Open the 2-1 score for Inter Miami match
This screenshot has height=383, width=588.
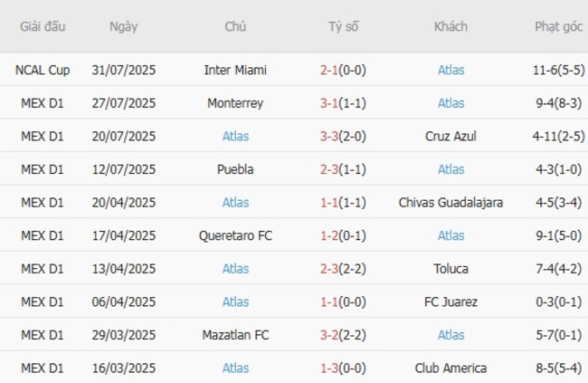tap(343, 70)
